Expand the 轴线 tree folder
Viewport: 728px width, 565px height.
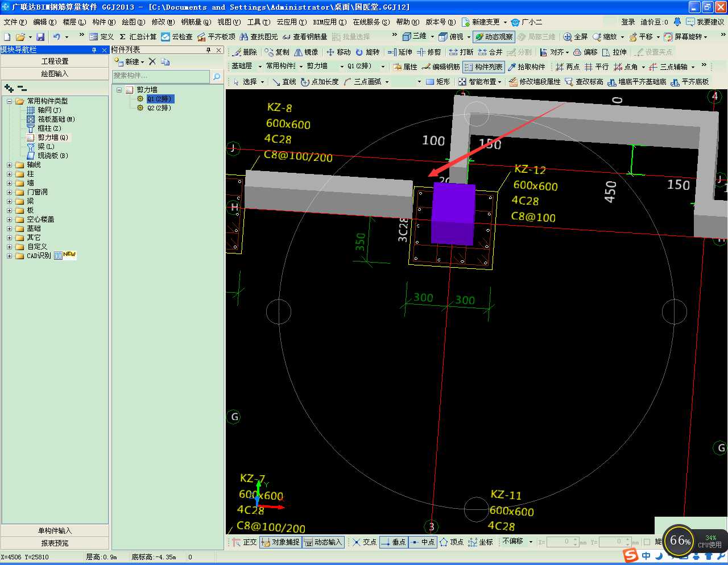(9, 165)
